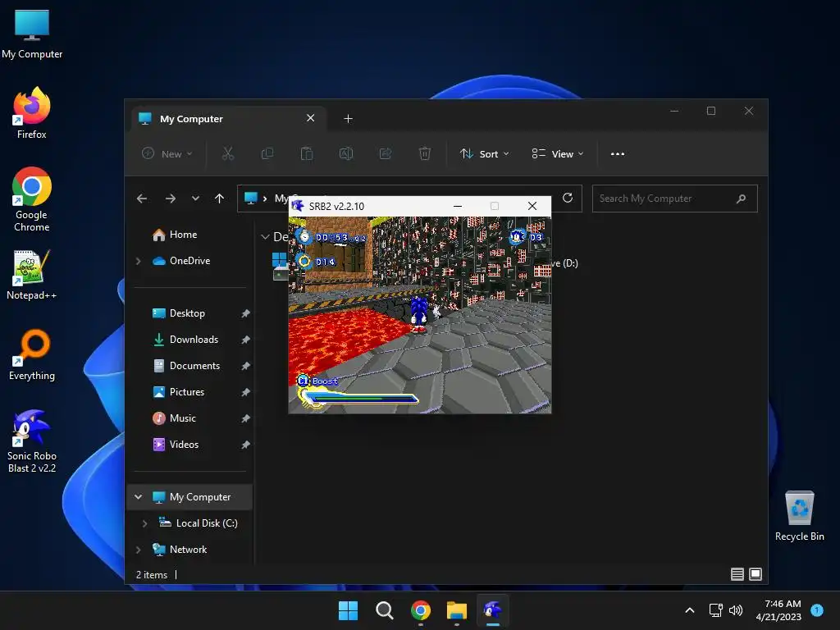Switch to SRB2 game on the taskbar
This screenshot has height=630, width=840.
point(493,610)
